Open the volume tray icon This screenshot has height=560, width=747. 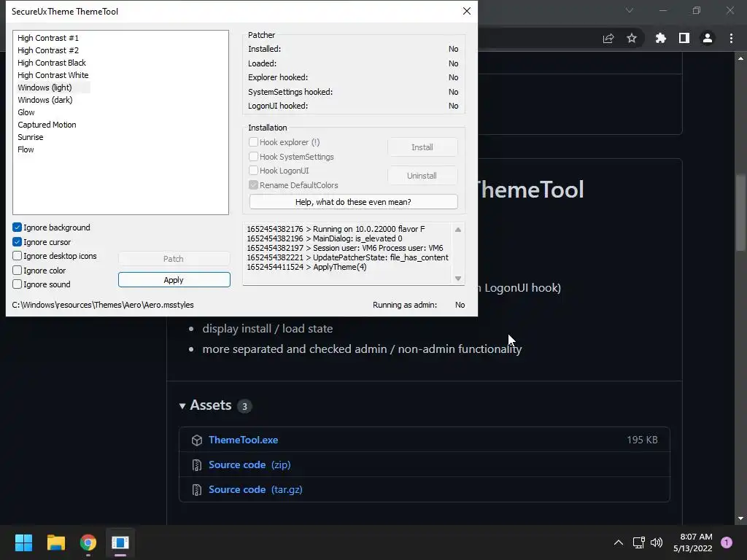(657, 542)
